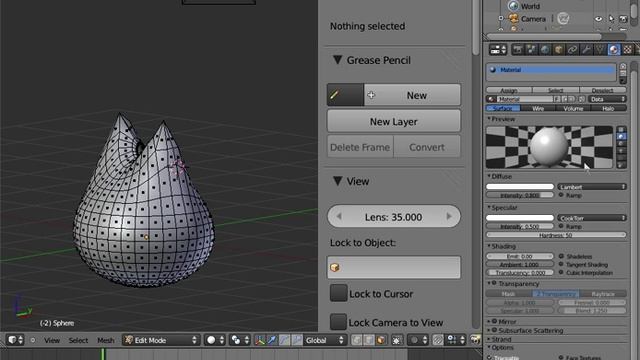Toggle Camera selectability arrow in outliner
Image resolution: width=640 pixels, height=360 pixels.
point(611,19)
